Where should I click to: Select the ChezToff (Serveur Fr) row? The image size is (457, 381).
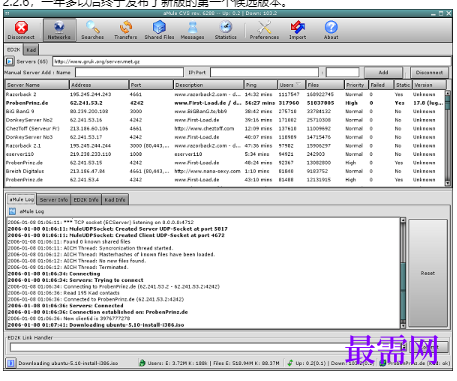225,129
